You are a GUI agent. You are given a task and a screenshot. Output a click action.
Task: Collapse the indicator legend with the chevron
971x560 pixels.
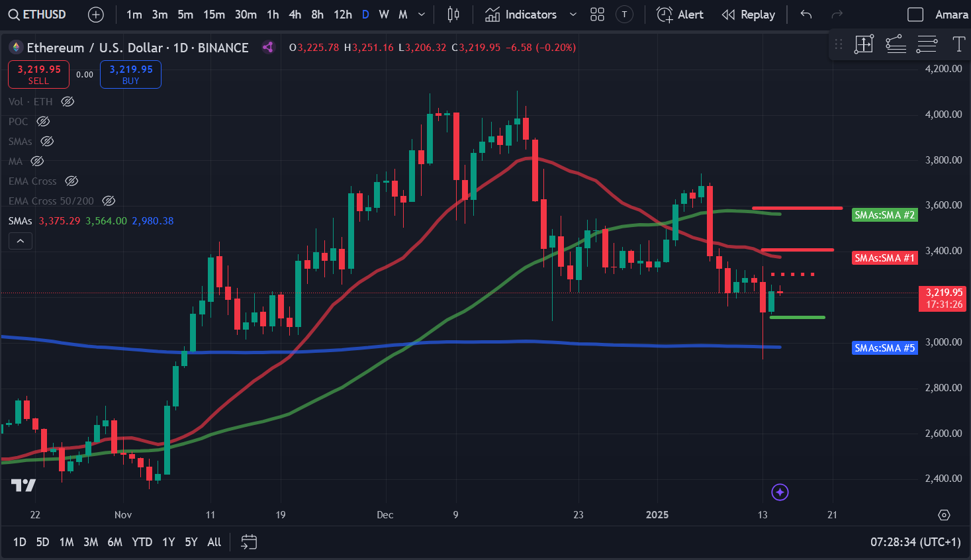coord(21,241)
